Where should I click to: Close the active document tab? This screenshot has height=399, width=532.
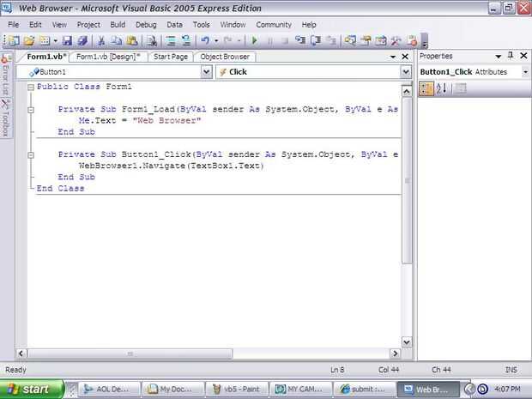click(x=405, y=57)
